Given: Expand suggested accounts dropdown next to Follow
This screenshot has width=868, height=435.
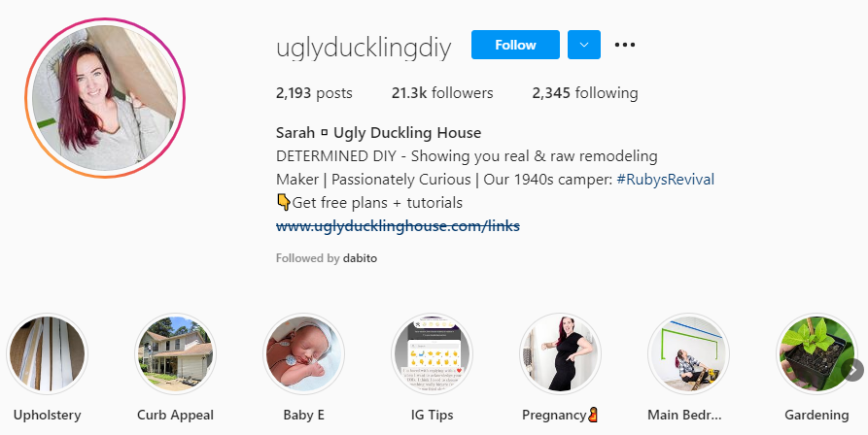Looking at the screenshot, I should click(584, 45).
